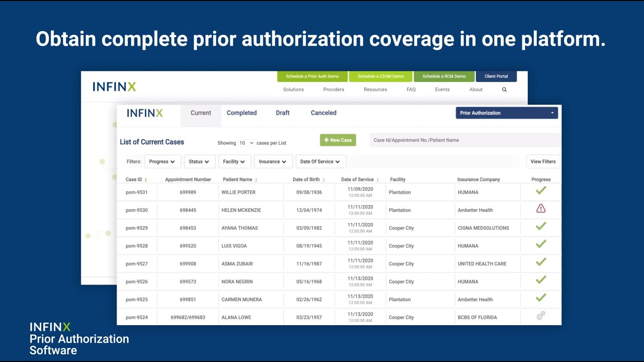Click progress checkmark for LUIS VIGOA
This screenshot has width=644, height=362.
(x=541, y=244)
